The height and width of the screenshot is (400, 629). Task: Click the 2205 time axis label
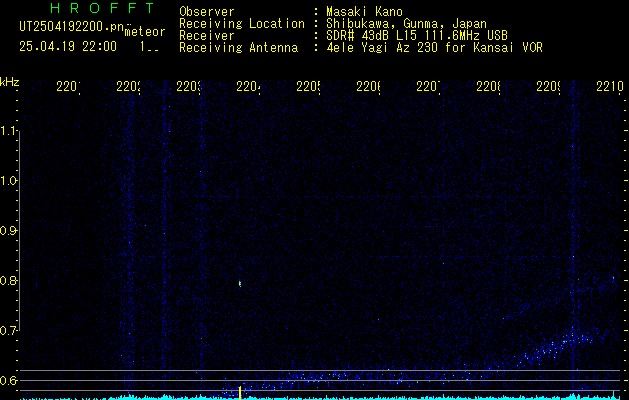pyautogui.click(x=308, y=86)
